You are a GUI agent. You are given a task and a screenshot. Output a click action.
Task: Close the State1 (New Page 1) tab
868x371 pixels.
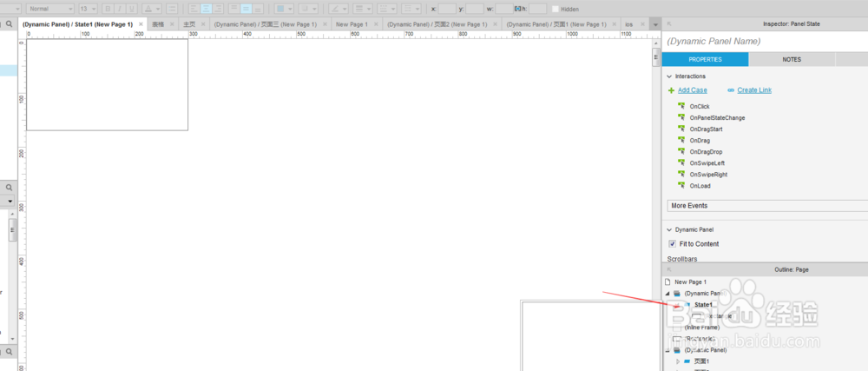coord(141,24)
